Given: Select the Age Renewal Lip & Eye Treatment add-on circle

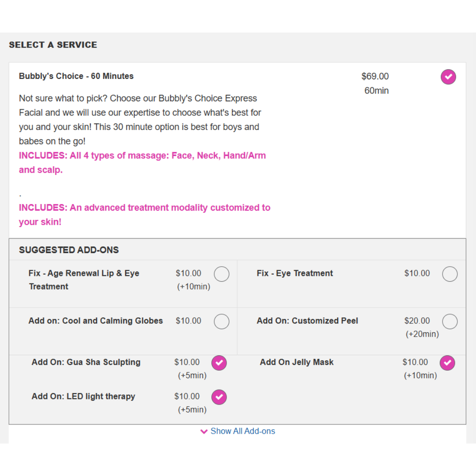Looking at the screenshot, I should 221,274.
